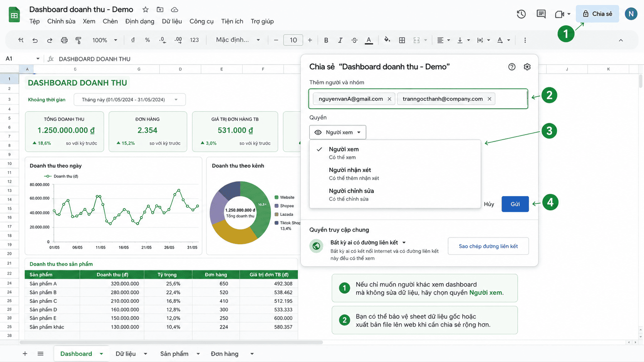The image size is (644, 362).
Task: Open the comments panel icon
Action: (x=541, y=14)
